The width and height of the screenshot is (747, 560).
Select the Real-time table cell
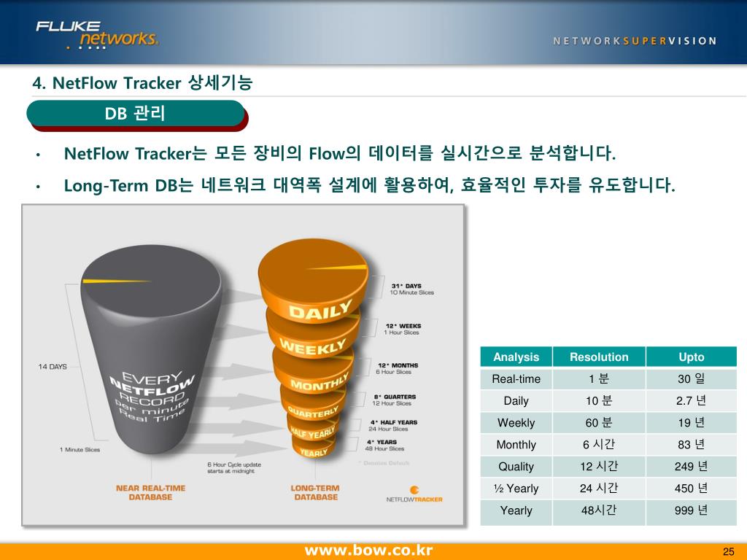pos(516,379)
